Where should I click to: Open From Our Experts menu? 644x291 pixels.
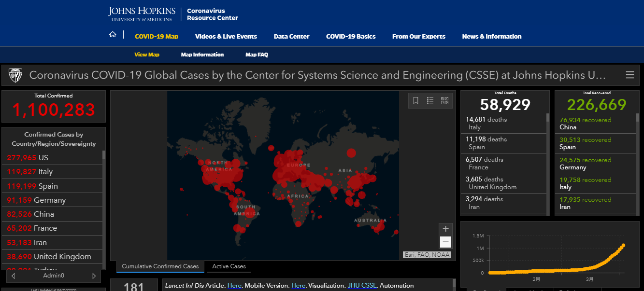coord(419,37)
